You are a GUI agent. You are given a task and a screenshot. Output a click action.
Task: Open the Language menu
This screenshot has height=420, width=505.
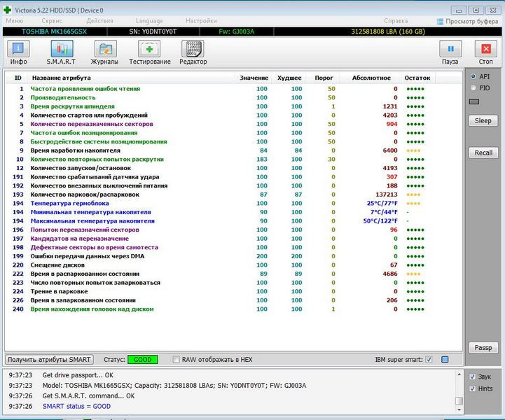[149, 22]
